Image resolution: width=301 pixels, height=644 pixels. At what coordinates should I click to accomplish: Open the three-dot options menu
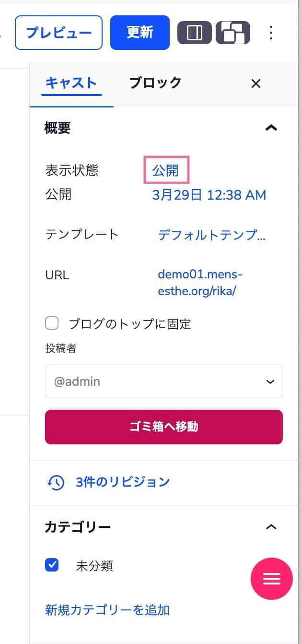[271, 33]
